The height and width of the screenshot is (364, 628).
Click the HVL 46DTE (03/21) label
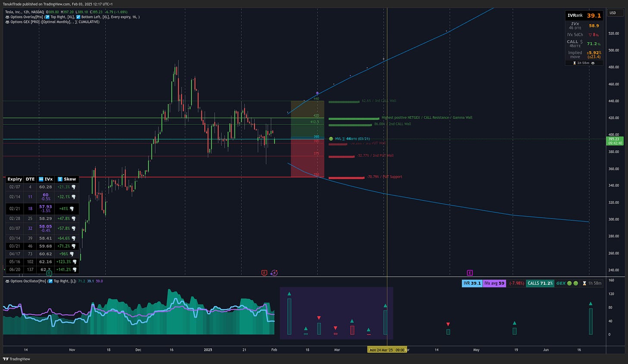coord(352,139)
